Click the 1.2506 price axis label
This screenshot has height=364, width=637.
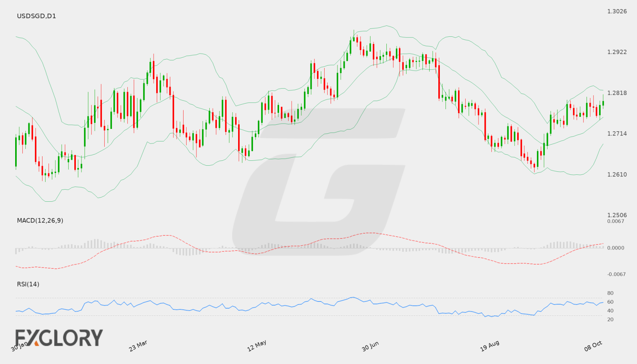[x=617, y=215]
